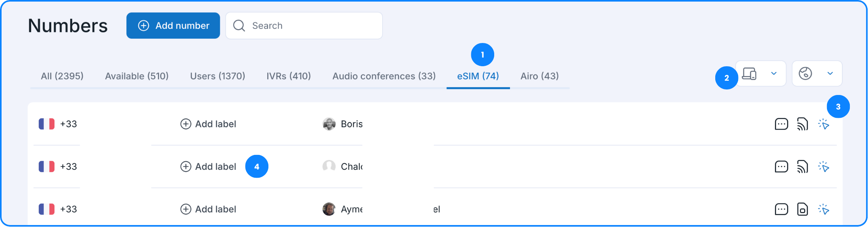The width and height of the screenshot is (868, 227).
Task: Open the Airo (43) tab
Action: point(539,76)
